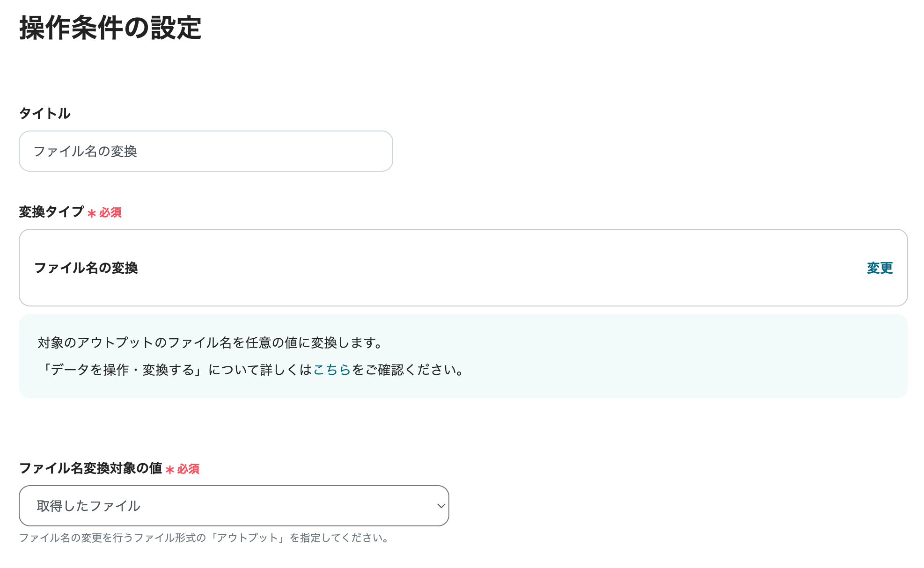Click the 必須 badge next to 変換タイプ

point(110,213)
